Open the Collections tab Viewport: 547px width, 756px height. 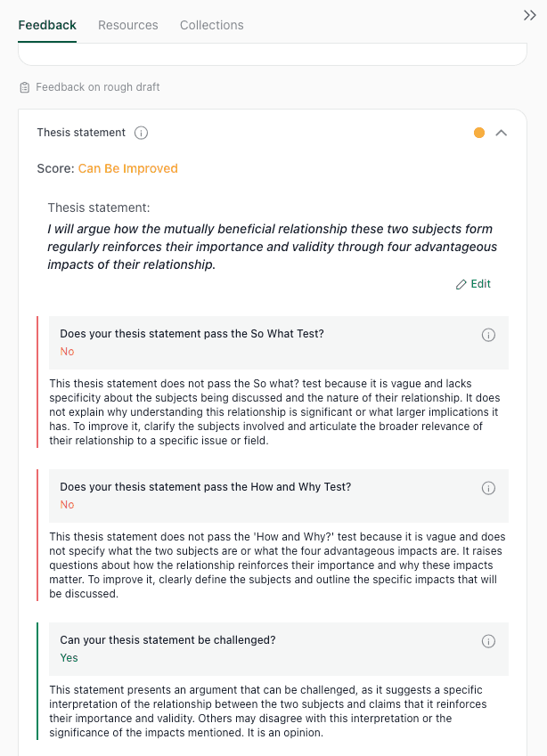pos(211,25)
